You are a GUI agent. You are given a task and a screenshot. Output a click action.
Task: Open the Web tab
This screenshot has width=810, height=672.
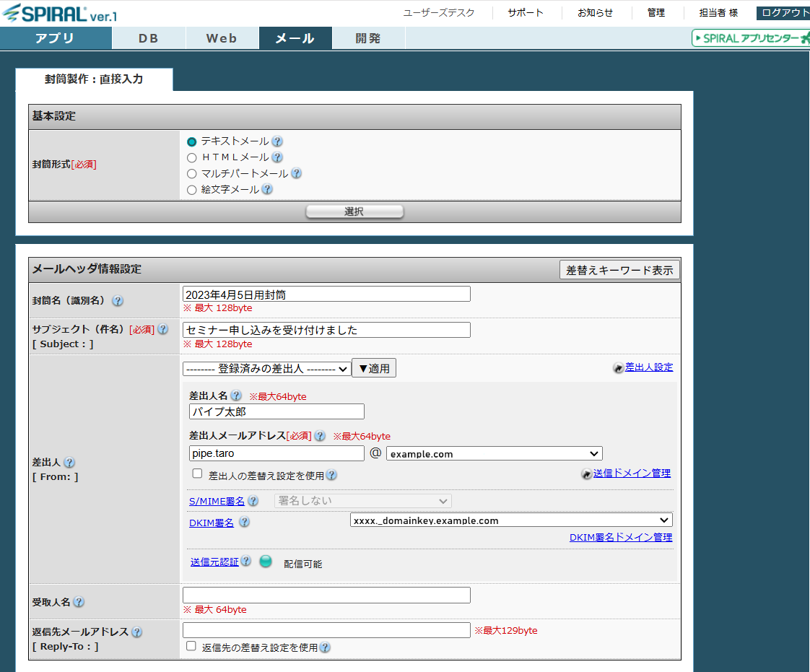pyautogui.click(x=222, y=38)
